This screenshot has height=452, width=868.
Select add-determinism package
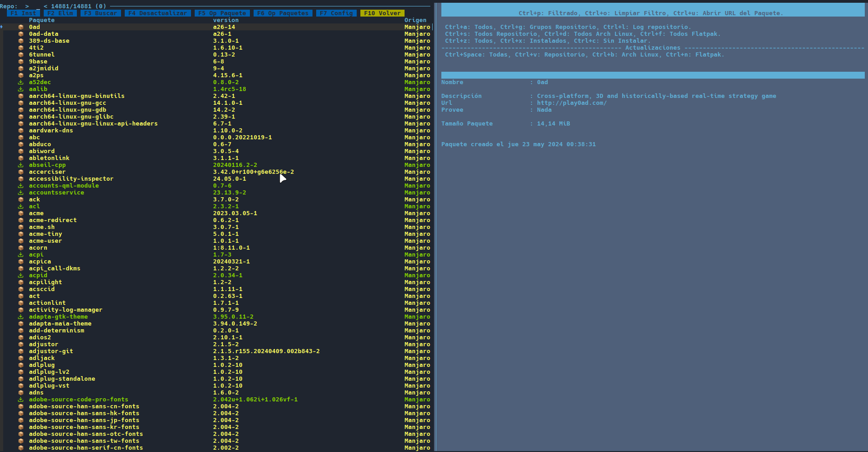tap(216, 331)
